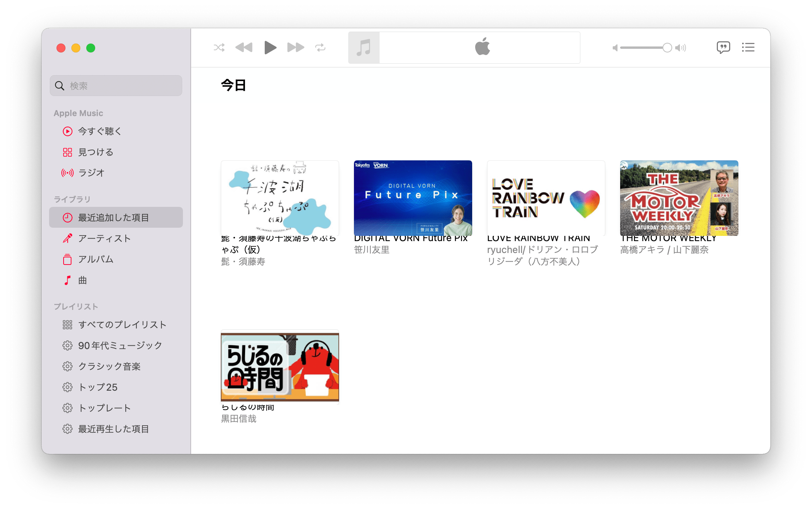Click the volume slider knob
This screenshot has height=509, width=812.
(x=667, y=48)
